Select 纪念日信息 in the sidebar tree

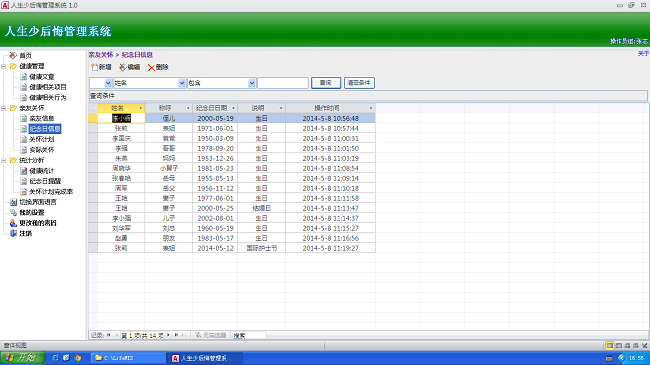(45, 129)
